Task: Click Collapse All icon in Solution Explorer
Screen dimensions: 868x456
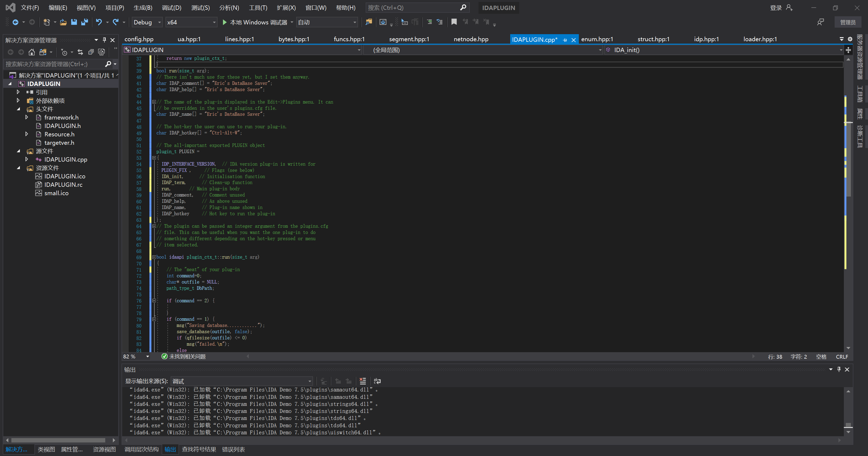Action: click(x=91, y=52)
